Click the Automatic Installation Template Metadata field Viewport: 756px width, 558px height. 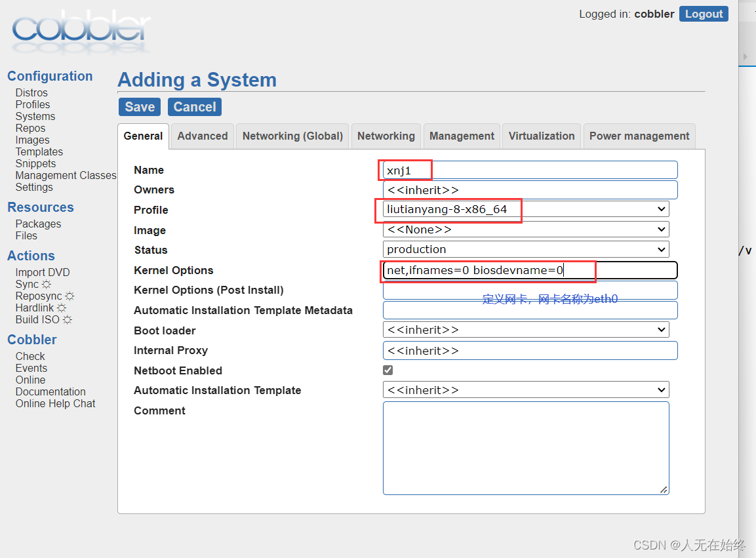click(530, 310)
